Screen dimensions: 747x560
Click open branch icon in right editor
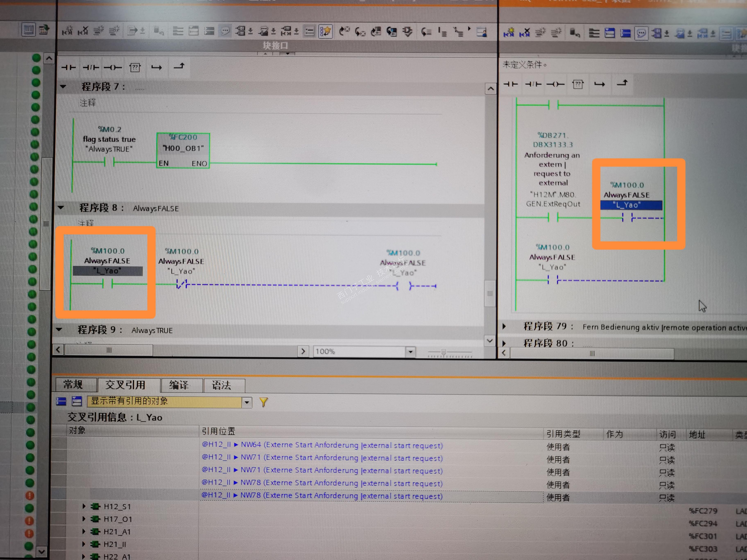pos(599,84)
